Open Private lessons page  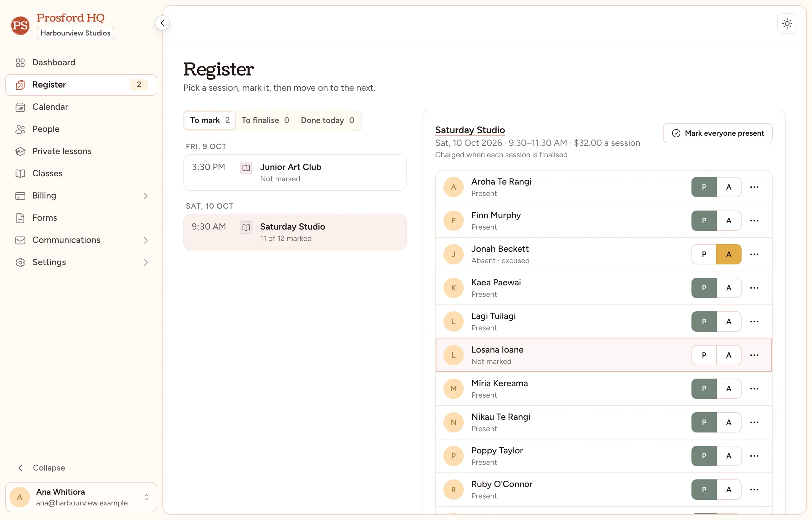point(81,151)
